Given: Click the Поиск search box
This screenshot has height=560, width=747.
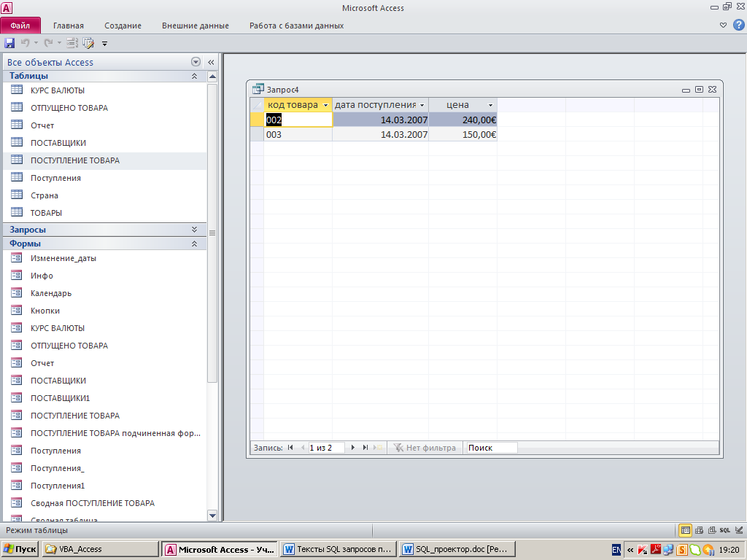Looking at the screenshot, I should click(491, 448).
